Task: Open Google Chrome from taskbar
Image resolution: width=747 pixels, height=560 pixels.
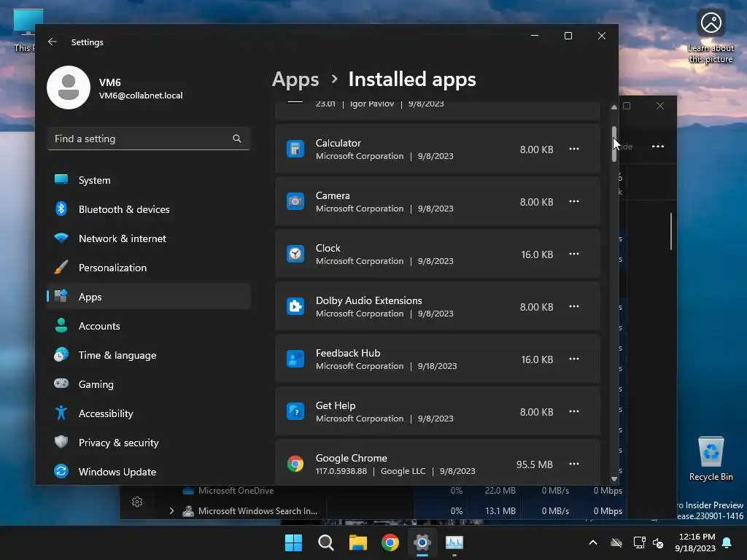Action: click(390, 542)
